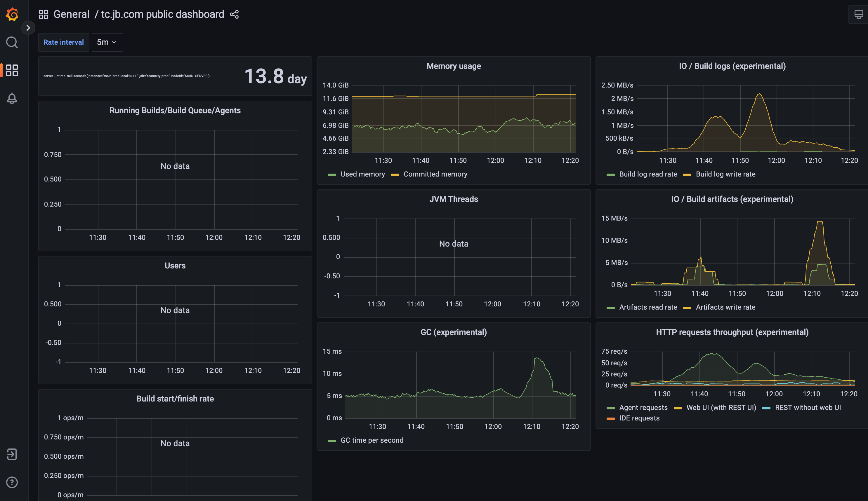Open the JVM Threads panel title menu
This screenshot has height=501, width=868.
tap(454, 199)
